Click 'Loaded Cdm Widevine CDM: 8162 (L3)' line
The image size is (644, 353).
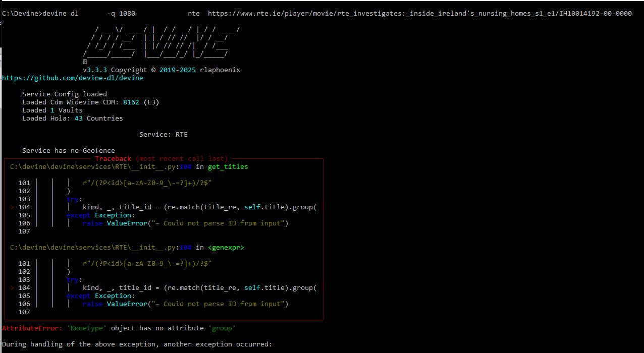[91, 102]
